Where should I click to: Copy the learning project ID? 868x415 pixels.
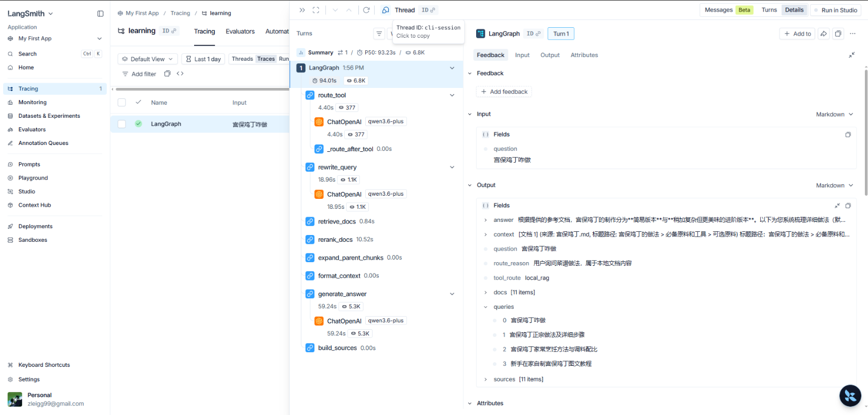(170, 31)
